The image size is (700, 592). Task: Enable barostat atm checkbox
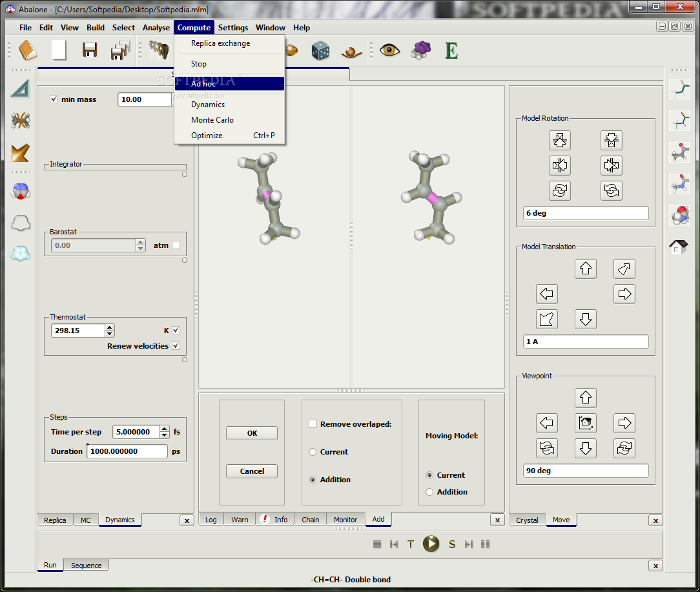point(176,245)
